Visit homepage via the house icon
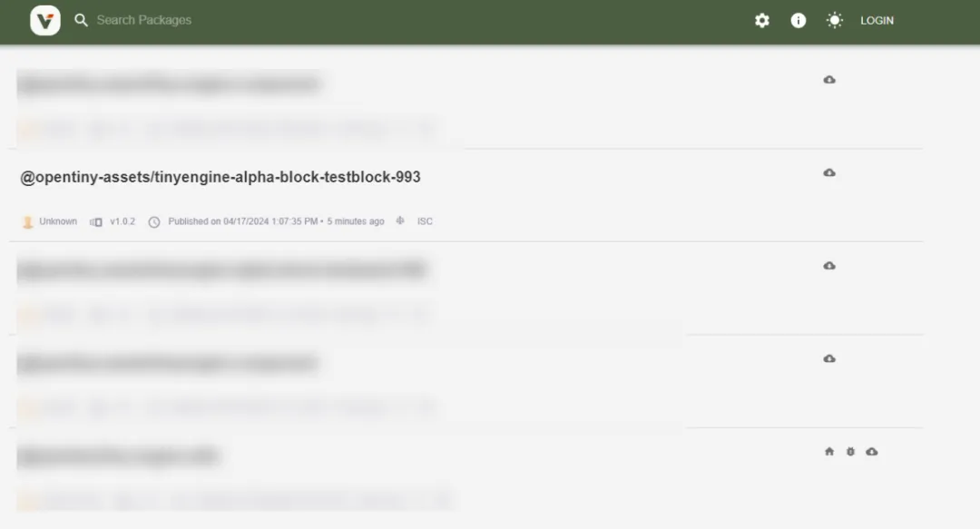Image resolution: width=980 pixels, height=529 pixels. [829, 452]
